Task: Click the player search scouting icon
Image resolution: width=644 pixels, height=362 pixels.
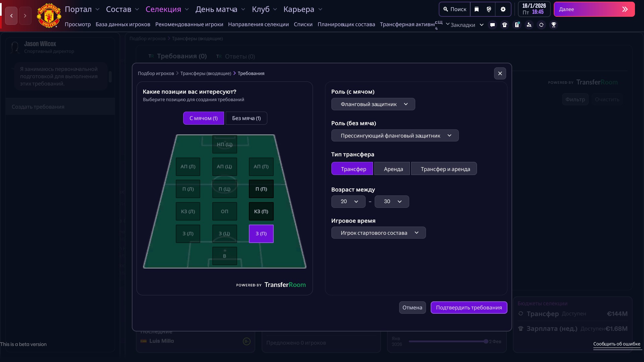Action: point(529,25)
